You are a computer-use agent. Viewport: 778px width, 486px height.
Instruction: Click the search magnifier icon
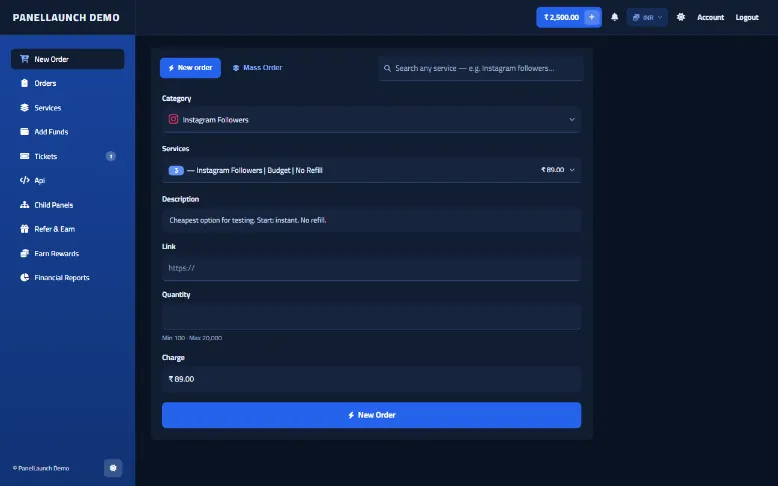387,68
